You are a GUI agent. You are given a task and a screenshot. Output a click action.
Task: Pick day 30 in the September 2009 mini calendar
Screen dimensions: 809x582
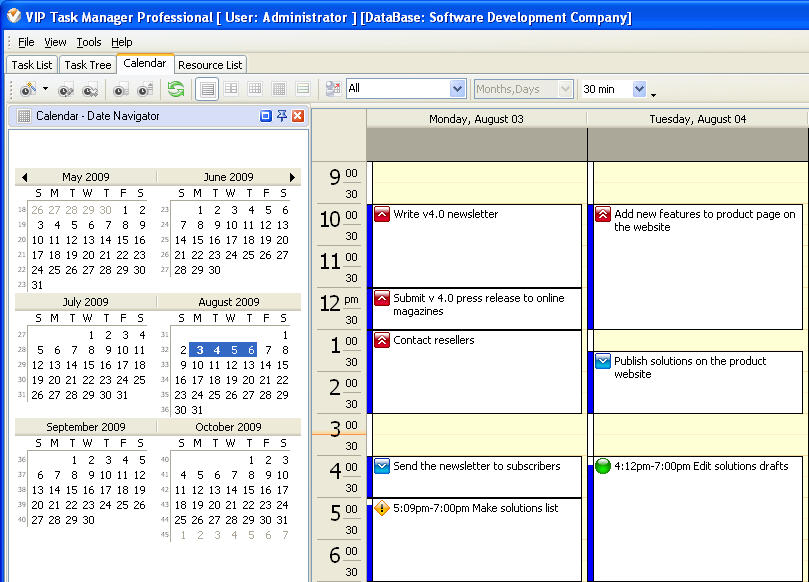click(x=88, y=520)
